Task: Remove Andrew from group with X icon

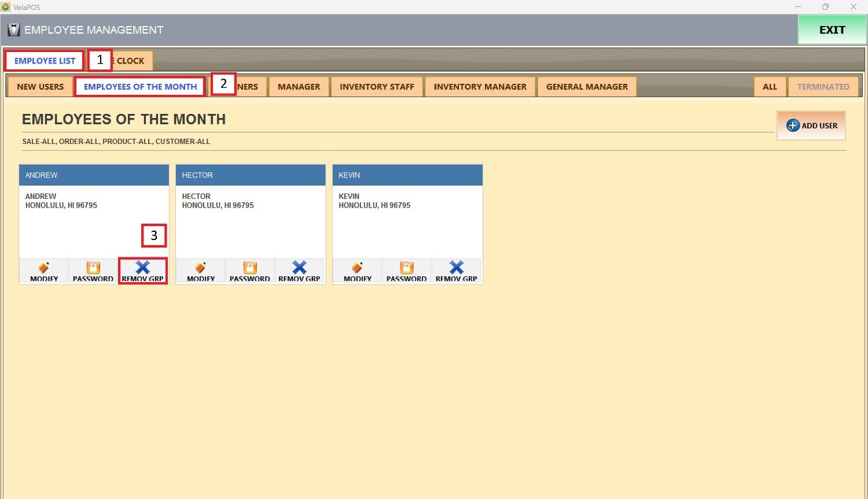Action: (x=143, y=268)
